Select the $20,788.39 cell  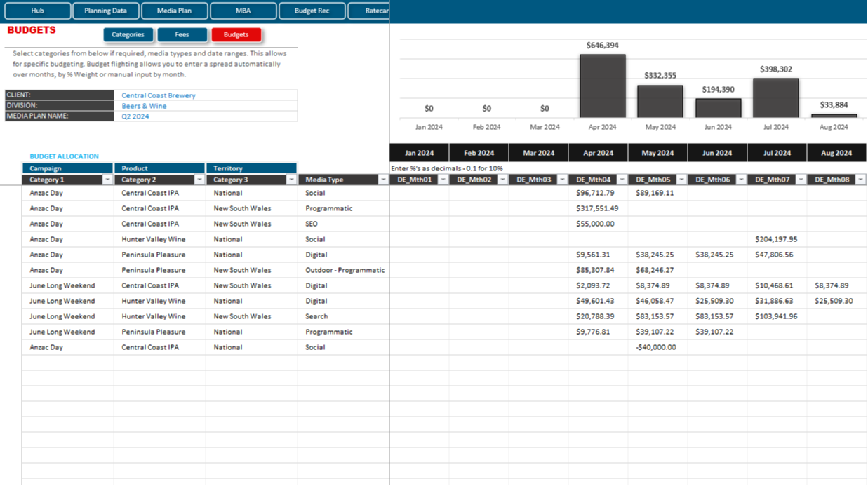(598, 316)
